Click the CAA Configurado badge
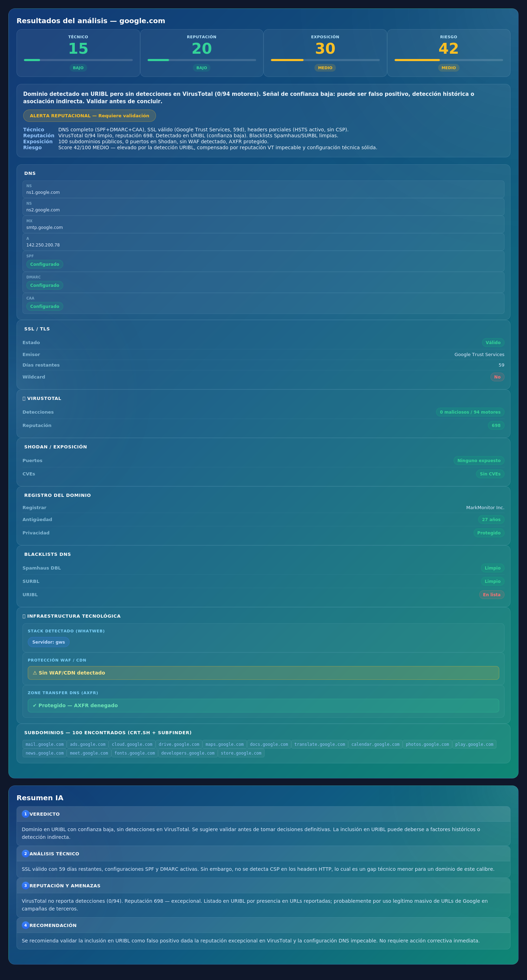Viewport: 527px width, 980px height. (45, 306)
